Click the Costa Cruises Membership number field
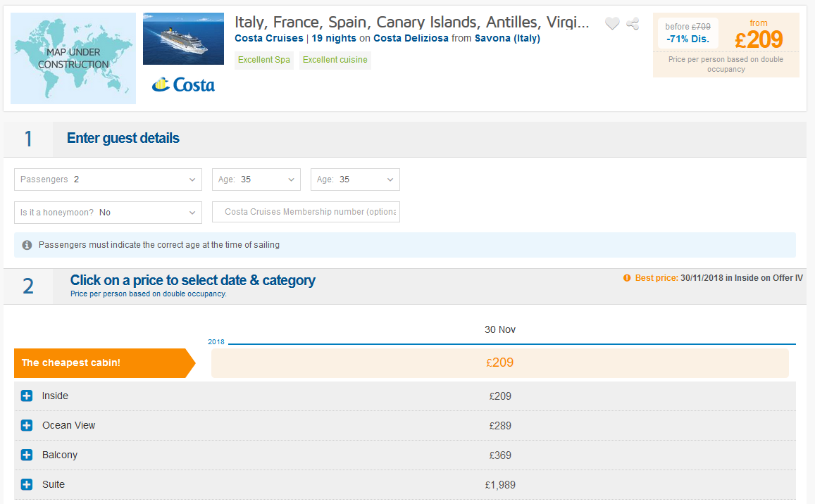 coord(306,212)
